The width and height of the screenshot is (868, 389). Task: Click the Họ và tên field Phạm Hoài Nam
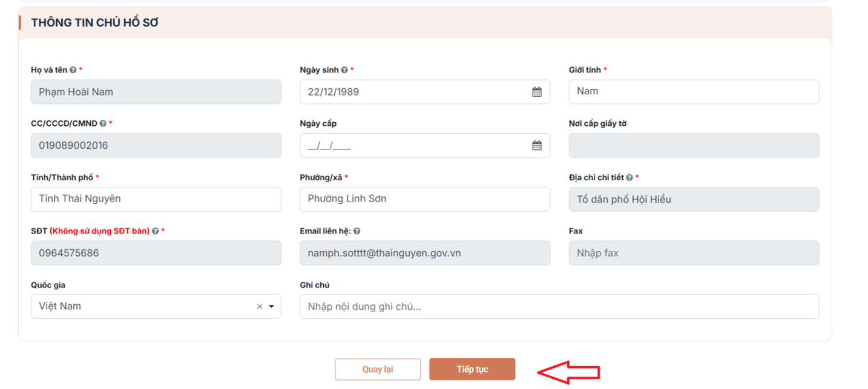(x=156, y=92)
